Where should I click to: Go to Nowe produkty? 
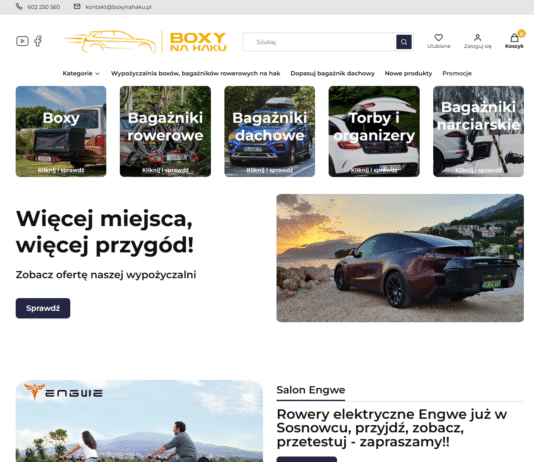click(408, 73)
